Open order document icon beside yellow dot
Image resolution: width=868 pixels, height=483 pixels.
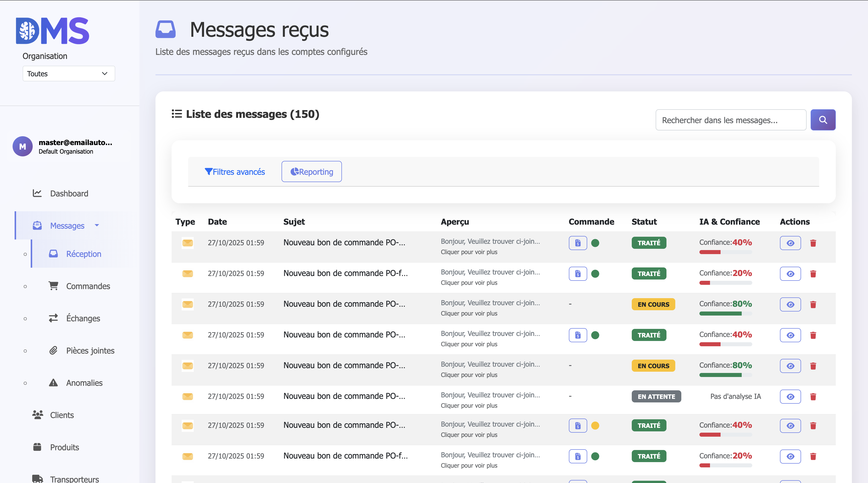[578, 426]
